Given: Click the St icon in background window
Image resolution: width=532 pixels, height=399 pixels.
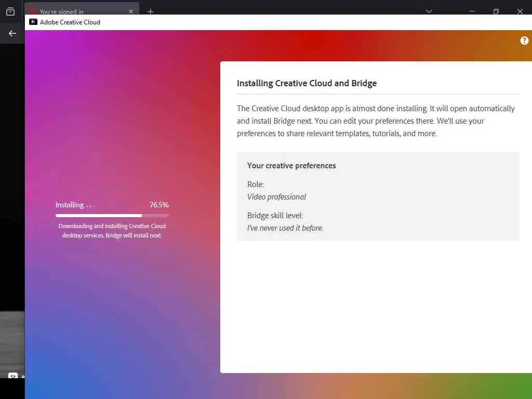Looking at the screenshot, I should tap(13, 376).
